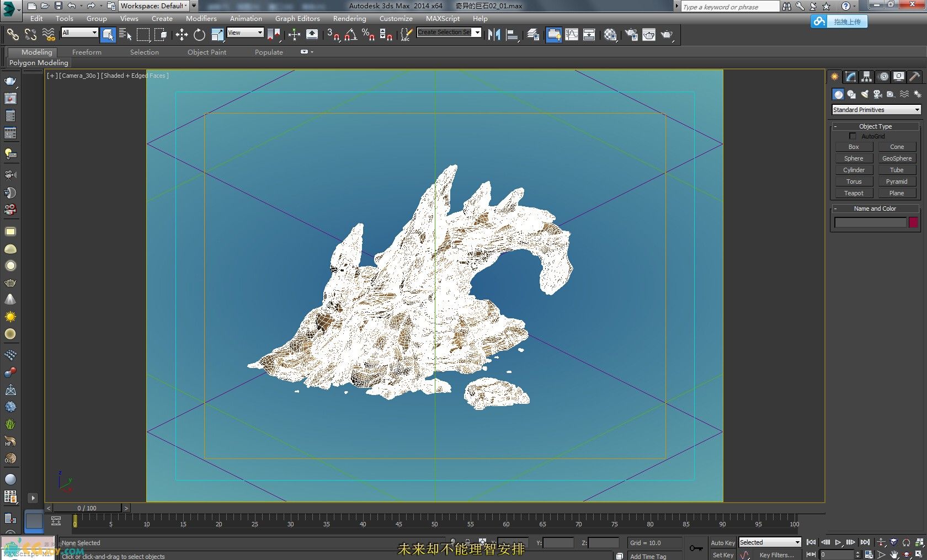927x560 pixels.
Task: Click the object color swatch
Action: pos(913,222)
